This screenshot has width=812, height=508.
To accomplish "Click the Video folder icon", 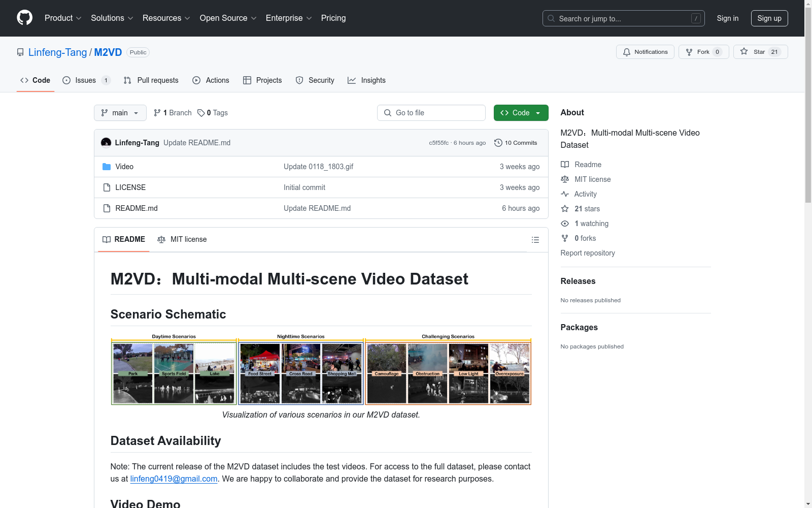I will coord(107,167).
